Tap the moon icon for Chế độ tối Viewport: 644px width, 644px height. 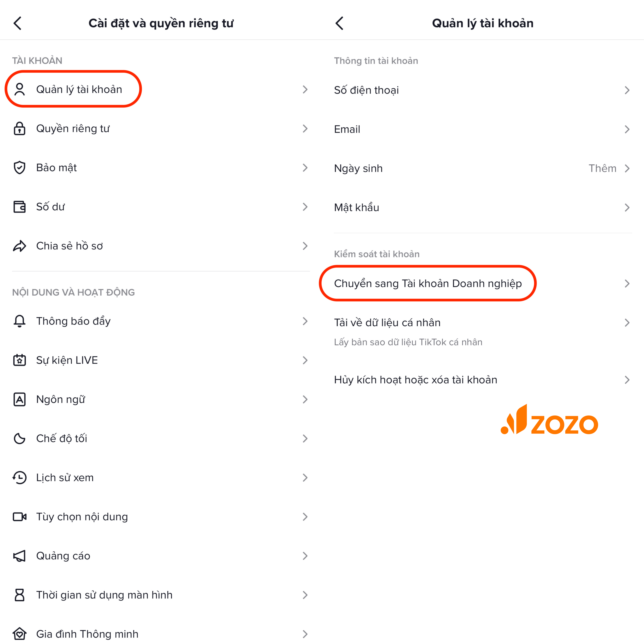(20, 438)
